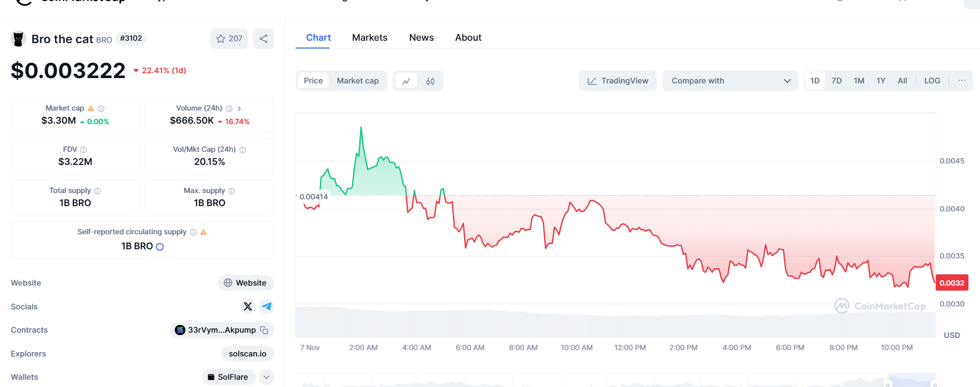Select the 7D time range

click(836, 81)
